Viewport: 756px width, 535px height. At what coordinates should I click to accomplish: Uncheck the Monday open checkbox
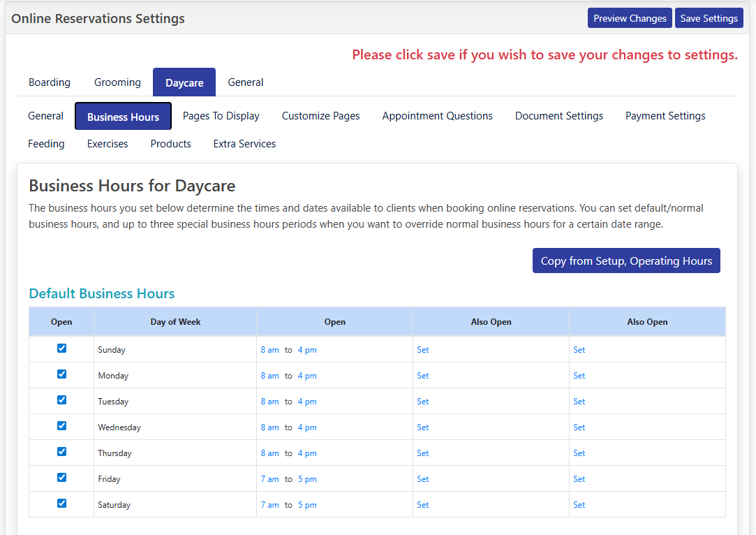click(61, 374)
